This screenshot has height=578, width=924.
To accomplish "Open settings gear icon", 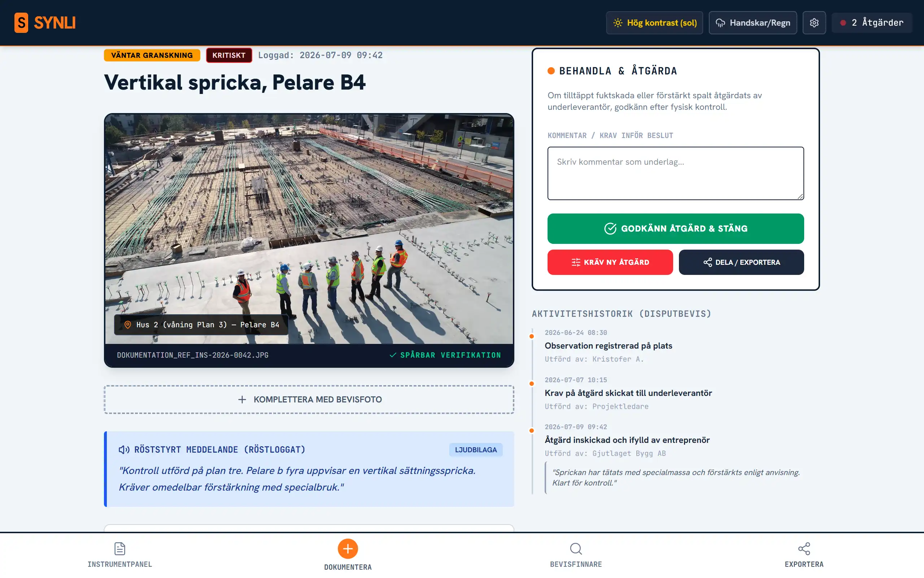I will pos(814,22).
